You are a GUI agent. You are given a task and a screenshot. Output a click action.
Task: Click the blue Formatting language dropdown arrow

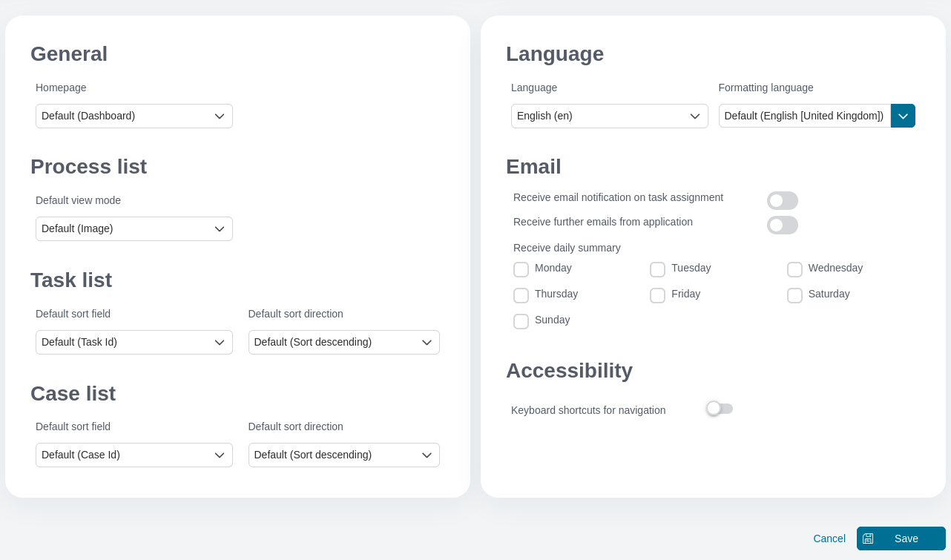pyautogui.click(x=903, y=116)
